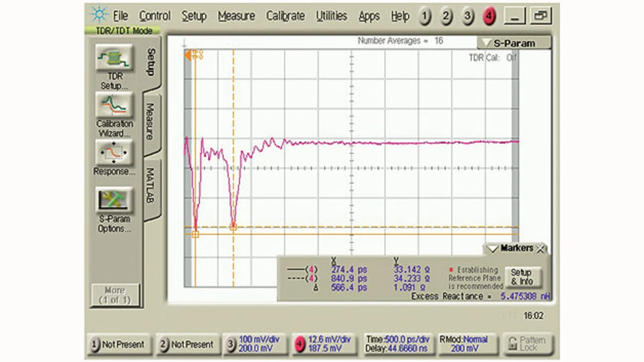The image size is (644, 362).
Task: Open the Measure menu
Action: pos(236,16)
